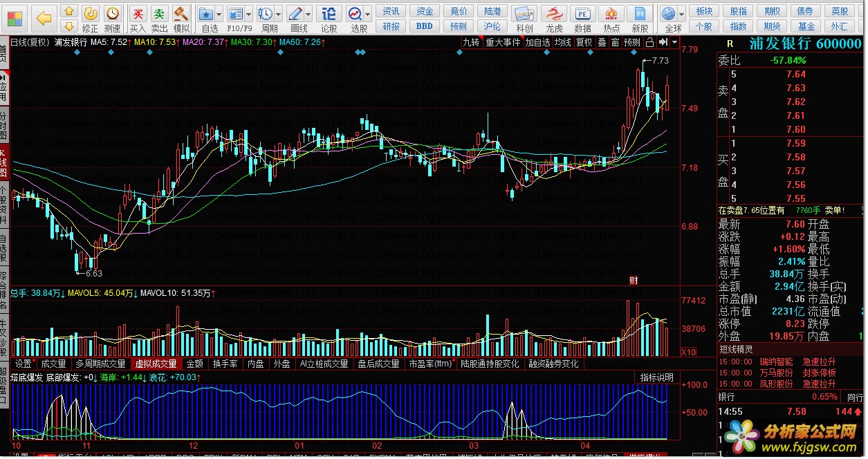Open the 热点 hot topics icon
868x459 pixels.
[x=612, y=18]
